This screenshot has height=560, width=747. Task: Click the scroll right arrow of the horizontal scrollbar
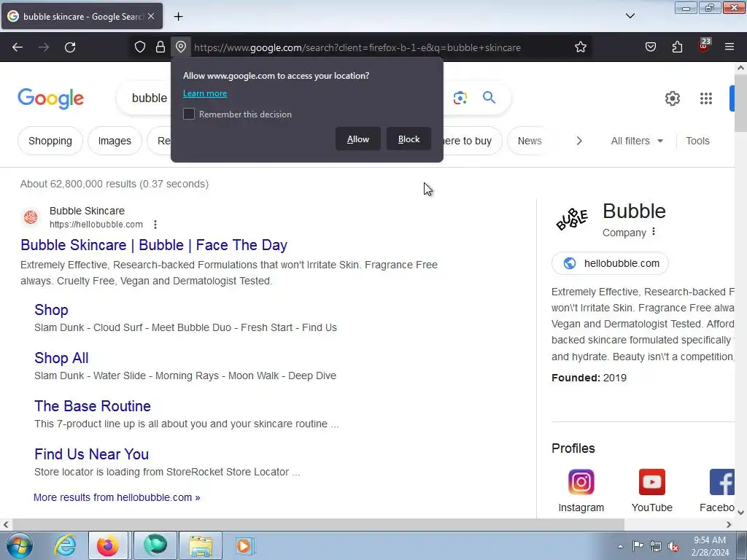click(729, 524)
